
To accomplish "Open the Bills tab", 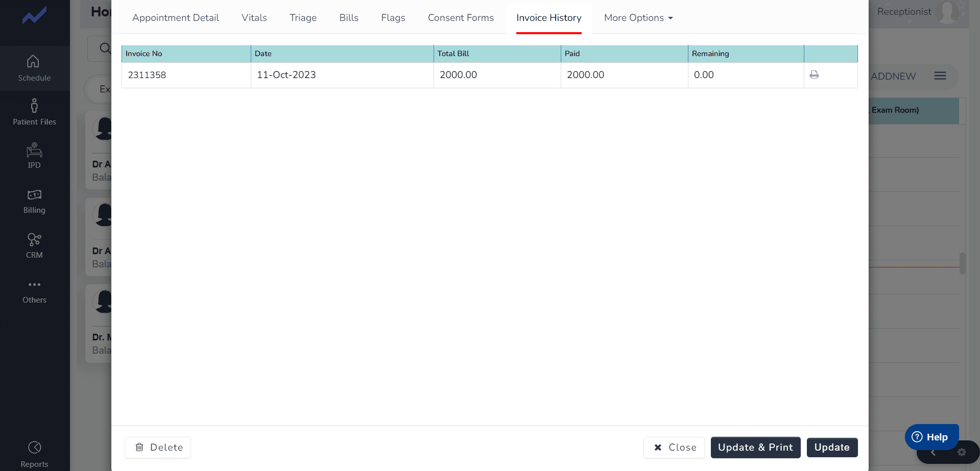I will tap(349, 18).
